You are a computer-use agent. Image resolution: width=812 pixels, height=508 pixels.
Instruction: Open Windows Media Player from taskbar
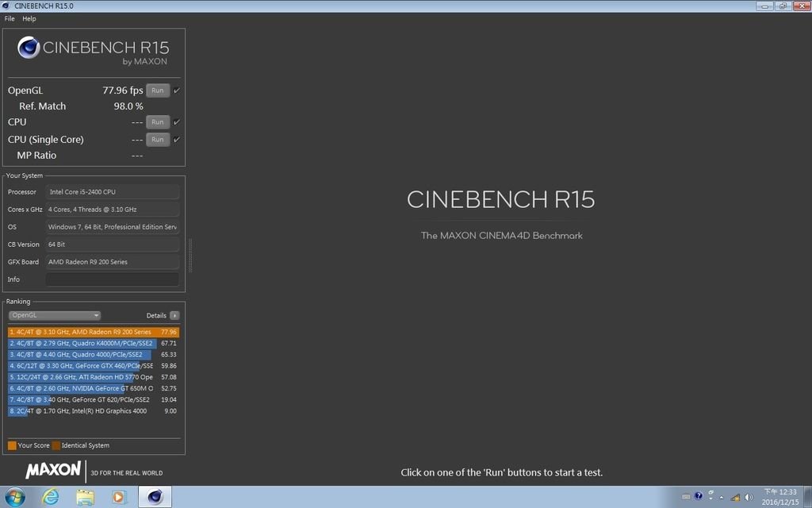click(119, 497)
